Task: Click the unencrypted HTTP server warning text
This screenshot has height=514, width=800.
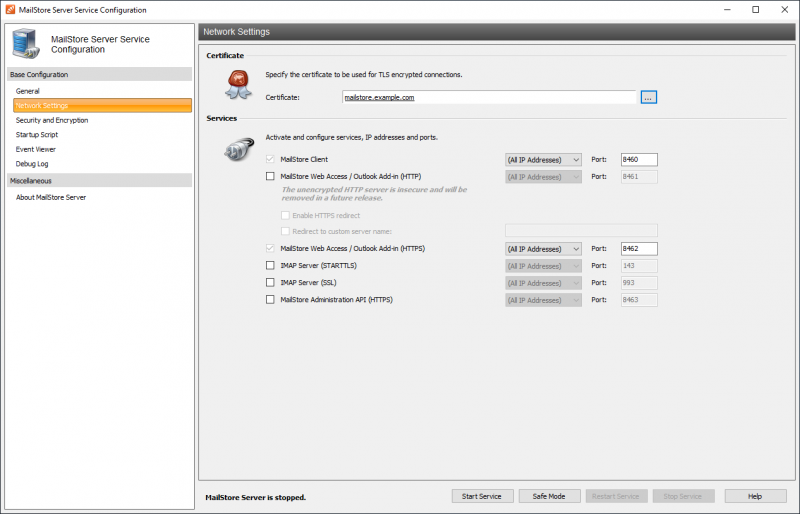Action: pos(374,193)
